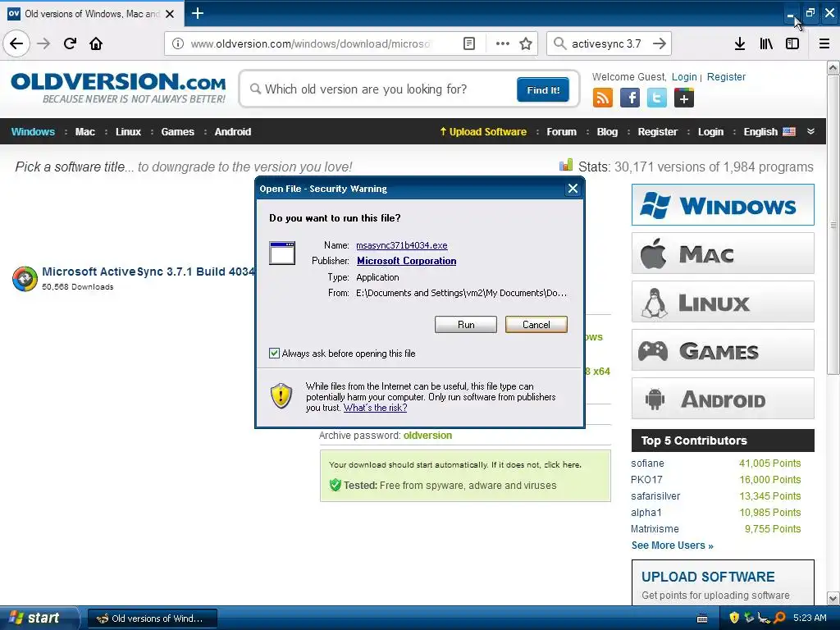Viewport: 840px width, 630px height.
Task: Open a new tab with plus button
Action: [197, 13]
